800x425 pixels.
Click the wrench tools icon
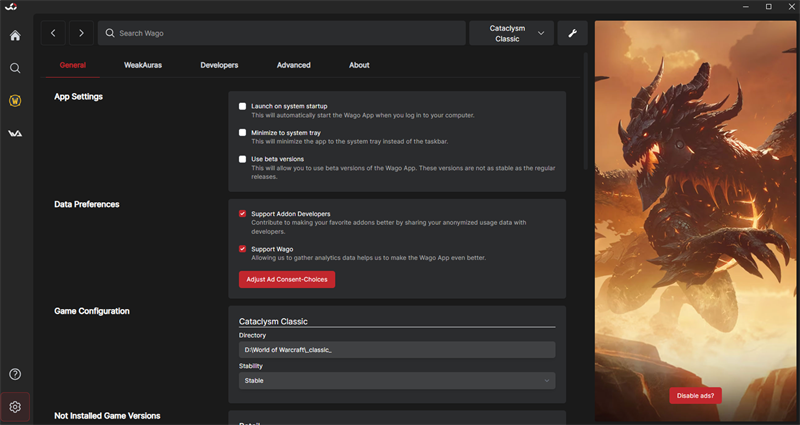[x=572, y=33]
